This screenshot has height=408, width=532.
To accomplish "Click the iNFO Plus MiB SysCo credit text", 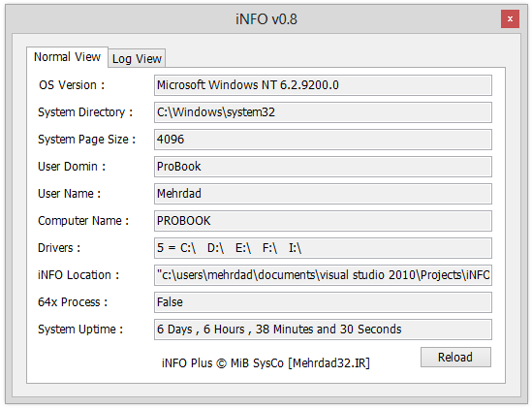I will coord(266,363).
